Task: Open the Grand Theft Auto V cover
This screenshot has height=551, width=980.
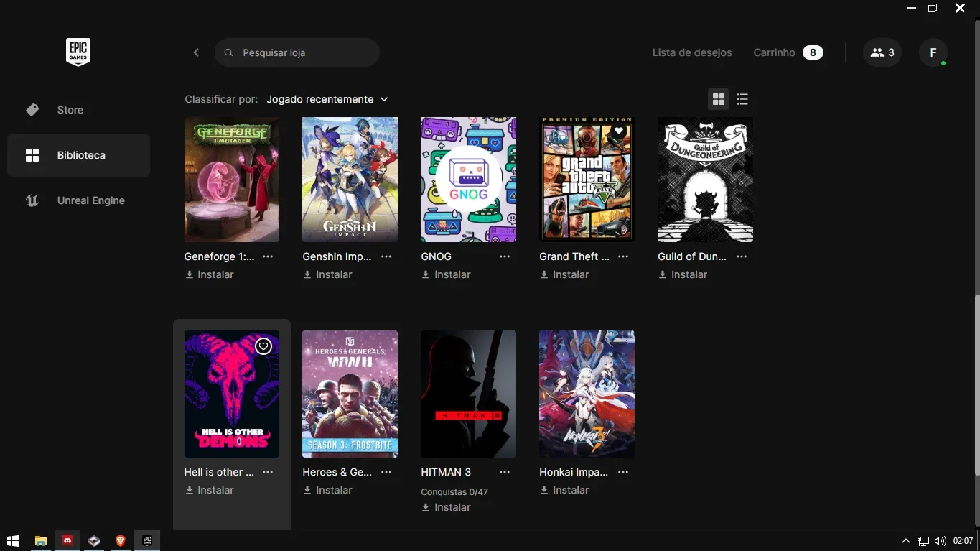Action: (587, 180)
